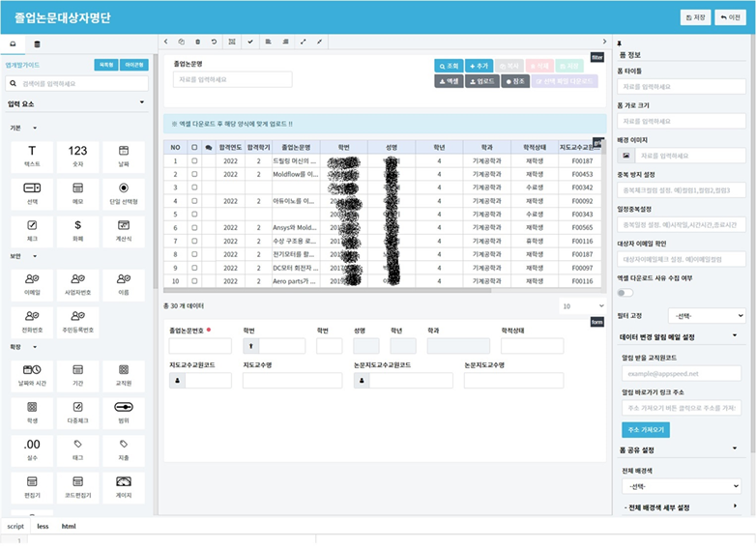The width and height of the screenshot is (756, 548).
Task: Click the 검색어를 입력하세요 search field
Action: pos(77,83)
